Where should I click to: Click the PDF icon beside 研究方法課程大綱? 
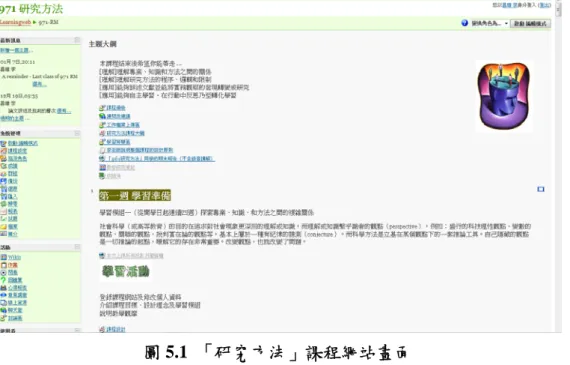[102, 133]
